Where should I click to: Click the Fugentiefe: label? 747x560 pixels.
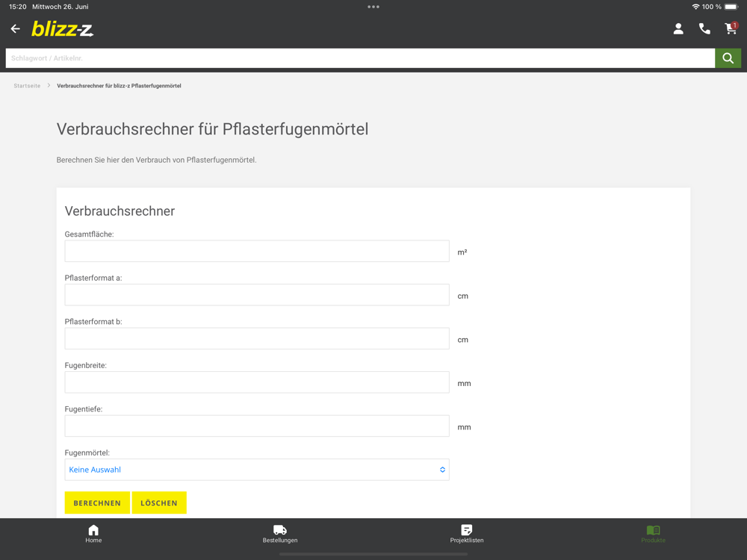point(84,409)
